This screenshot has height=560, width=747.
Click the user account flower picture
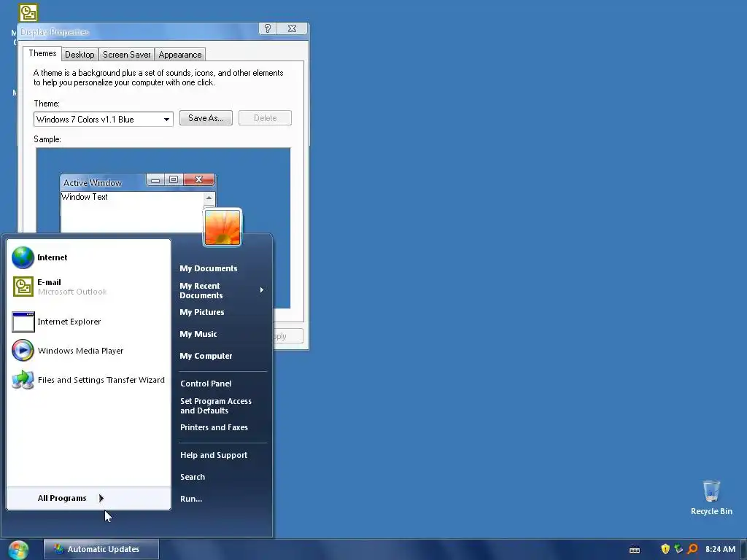coord(222,227)
